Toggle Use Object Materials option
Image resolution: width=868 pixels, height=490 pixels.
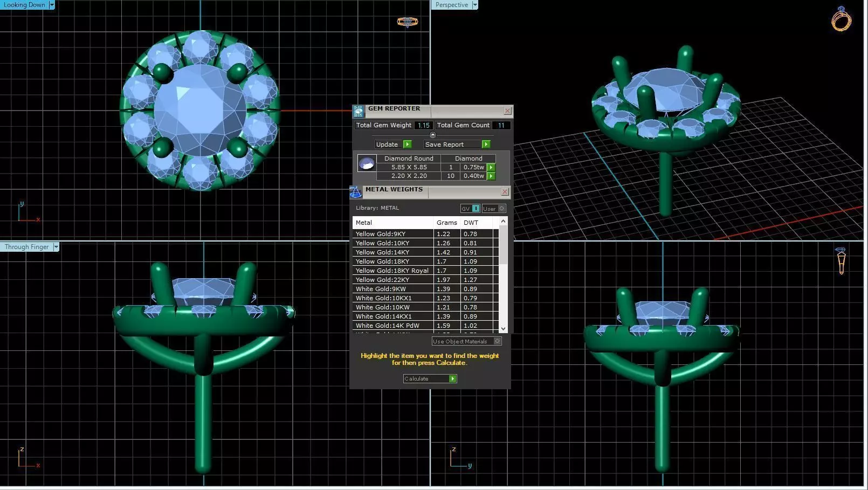pos(467,341)
